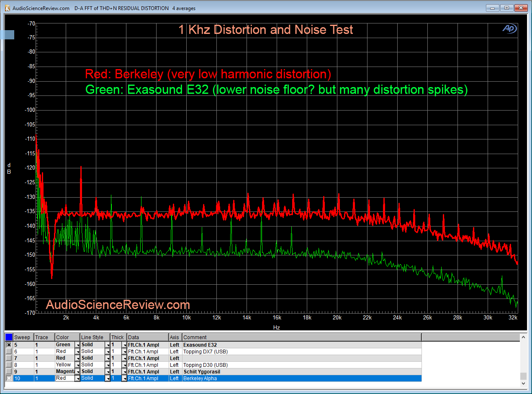The image size is (532, 394).
Task: Expand Thick dropdown for Topping DX7 row
Action: click(124, 351)
